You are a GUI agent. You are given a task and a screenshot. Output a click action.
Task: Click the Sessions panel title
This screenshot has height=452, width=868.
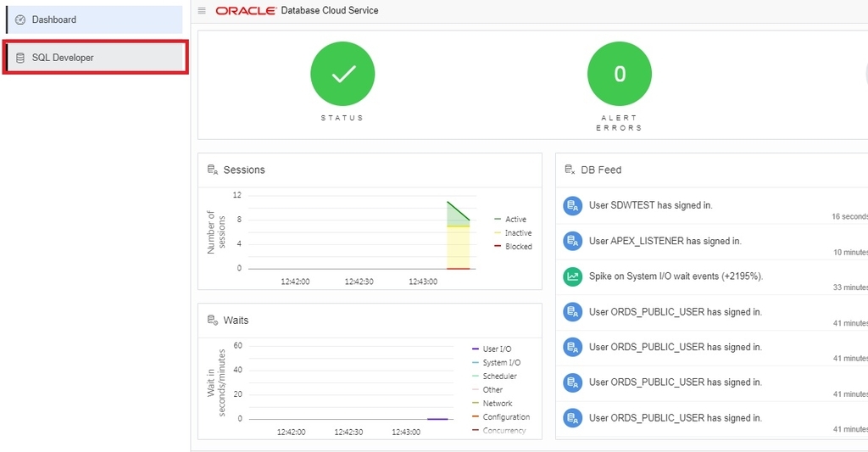244,170
